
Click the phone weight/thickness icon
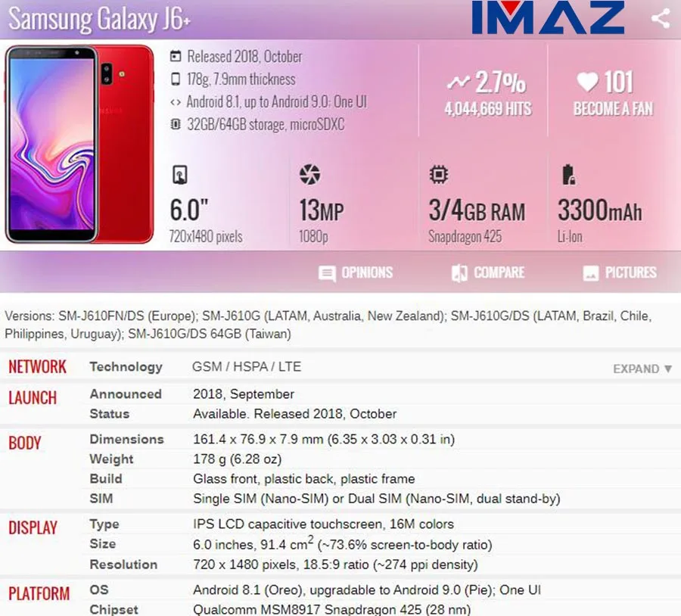point(176,79)
